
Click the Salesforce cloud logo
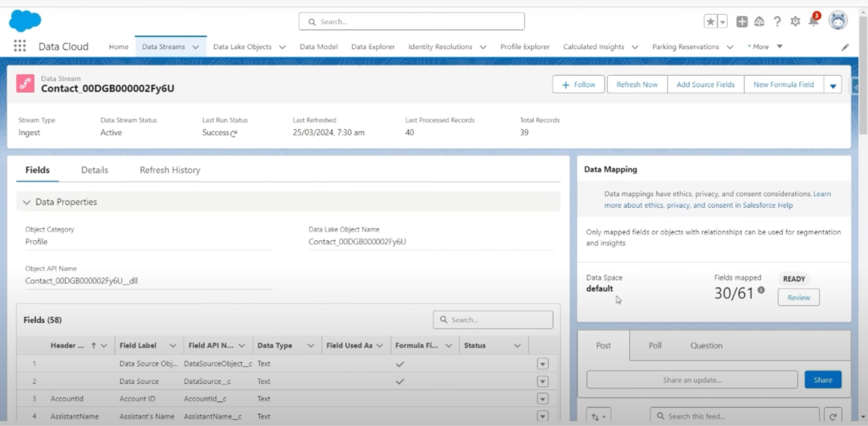pos(25,21)
